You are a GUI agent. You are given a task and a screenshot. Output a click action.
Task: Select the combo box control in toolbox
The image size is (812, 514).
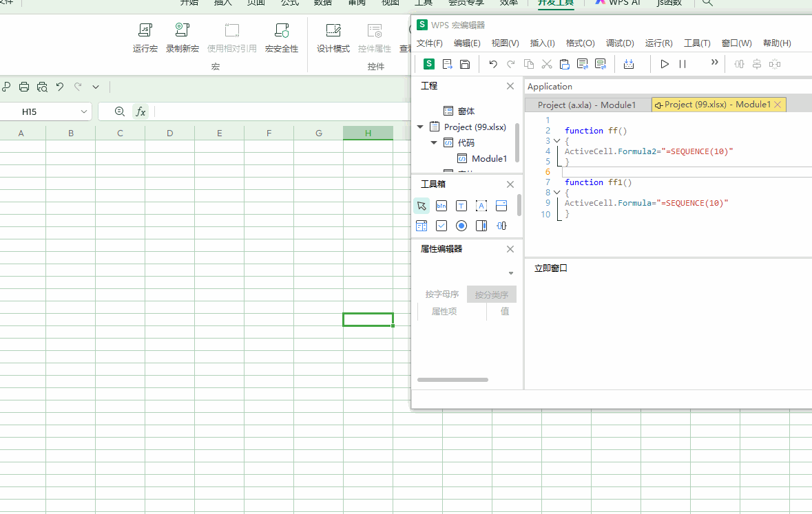click(501, 206)
